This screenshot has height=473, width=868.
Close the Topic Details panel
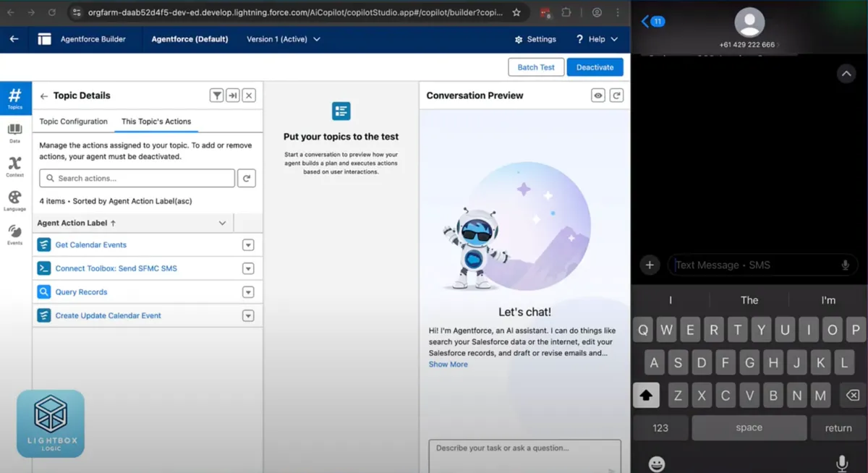point(249,95)
